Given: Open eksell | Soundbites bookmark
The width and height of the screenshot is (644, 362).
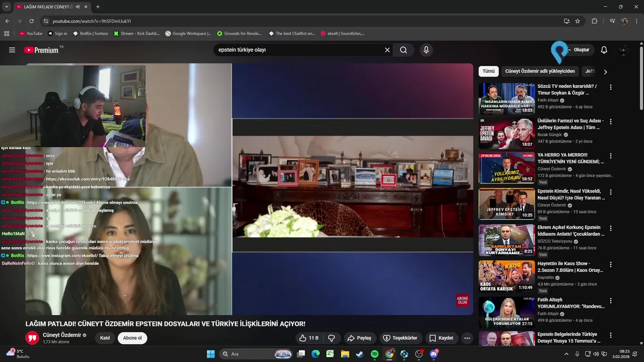Looking at the screenshot, I should pyautogui.click(x=342, y=34).
